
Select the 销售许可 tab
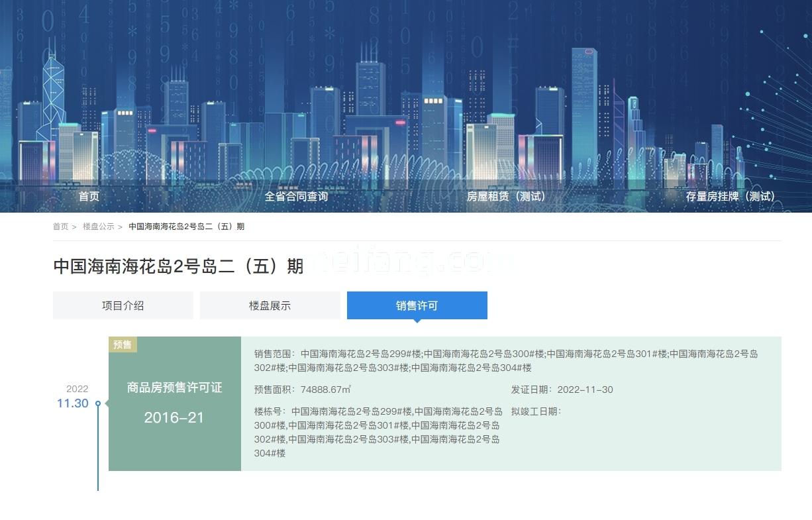pyautogui.click(x=417, y=305)
